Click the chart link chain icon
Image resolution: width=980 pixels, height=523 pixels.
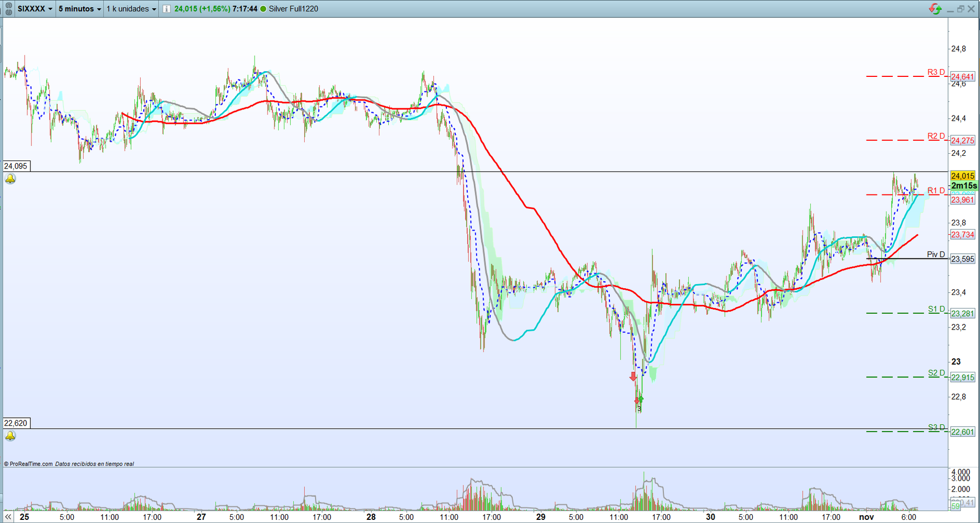click(x=8, y=9)
